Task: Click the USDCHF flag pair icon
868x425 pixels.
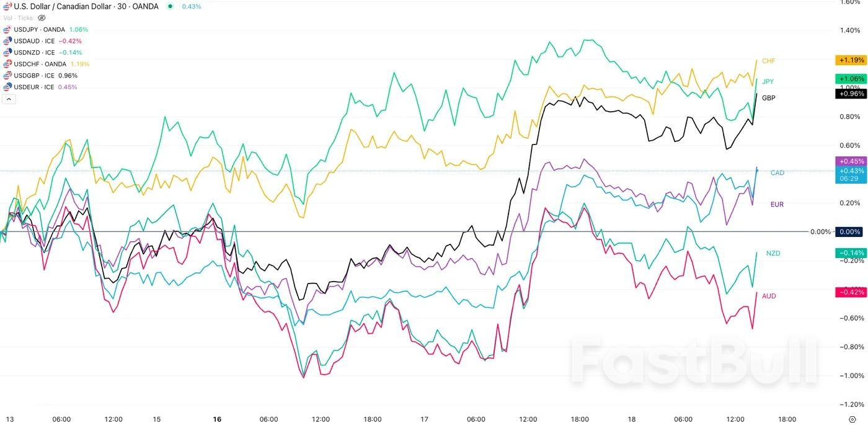Action: pos(7,64)
